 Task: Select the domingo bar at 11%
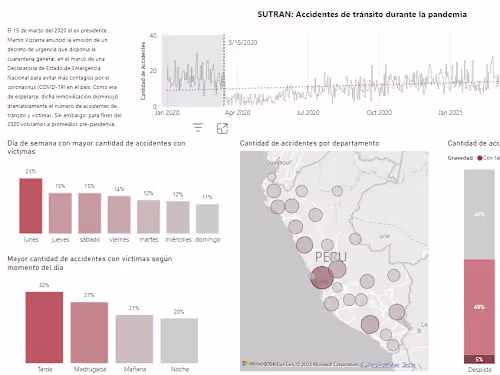(207, 219)
